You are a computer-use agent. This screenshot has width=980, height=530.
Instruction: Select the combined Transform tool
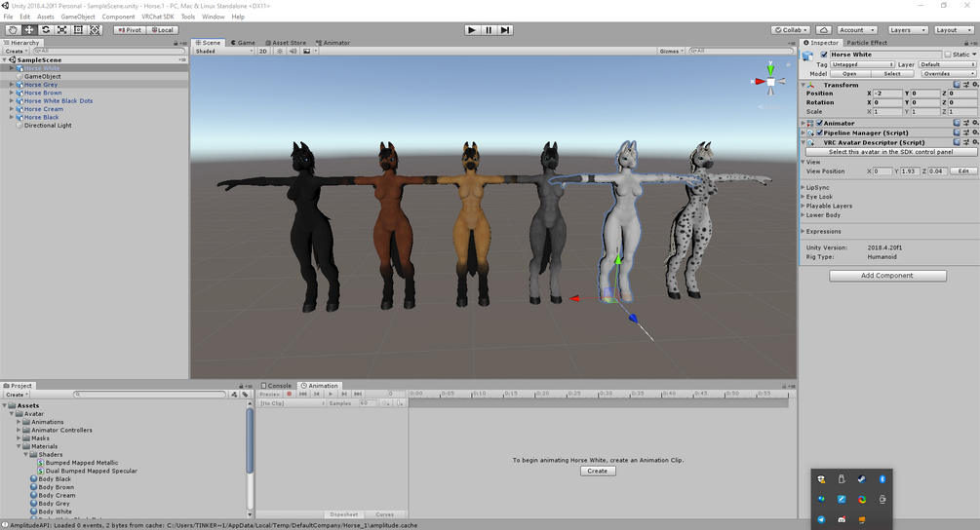click(x=95, y=30)
